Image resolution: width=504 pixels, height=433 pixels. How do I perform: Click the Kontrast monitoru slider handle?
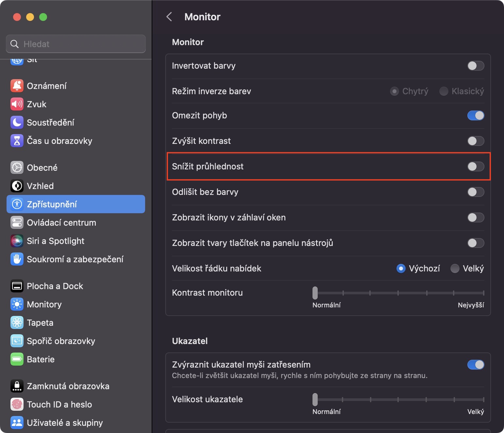coord(315,293)
